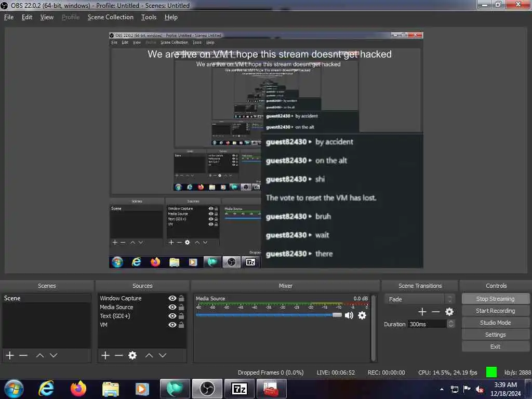This screenshot has width=532, height=399.
Task: Click the taskbar clock showing 3:39 AM
Action: click(506, 389)
